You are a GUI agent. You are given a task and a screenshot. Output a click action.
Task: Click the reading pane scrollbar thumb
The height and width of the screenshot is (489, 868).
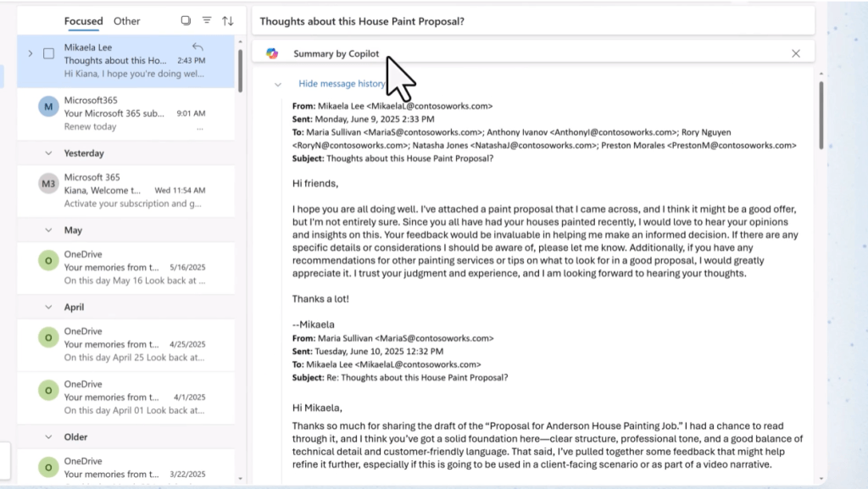[821, 115]
